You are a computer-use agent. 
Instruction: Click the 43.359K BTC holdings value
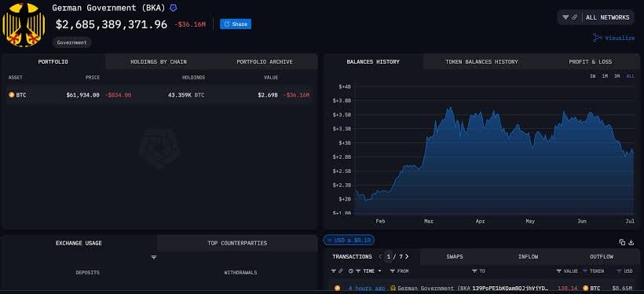tap(186, 95)
